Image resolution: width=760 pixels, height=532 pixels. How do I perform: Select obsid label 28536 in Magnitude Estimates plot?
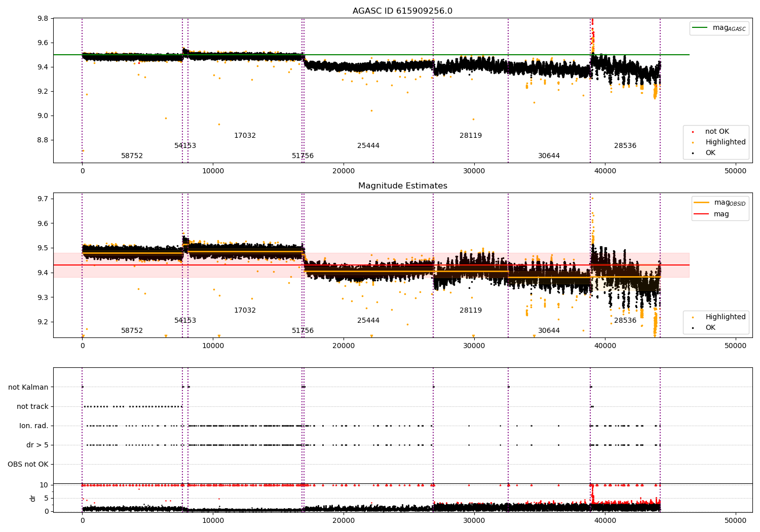tap(625, 321)
